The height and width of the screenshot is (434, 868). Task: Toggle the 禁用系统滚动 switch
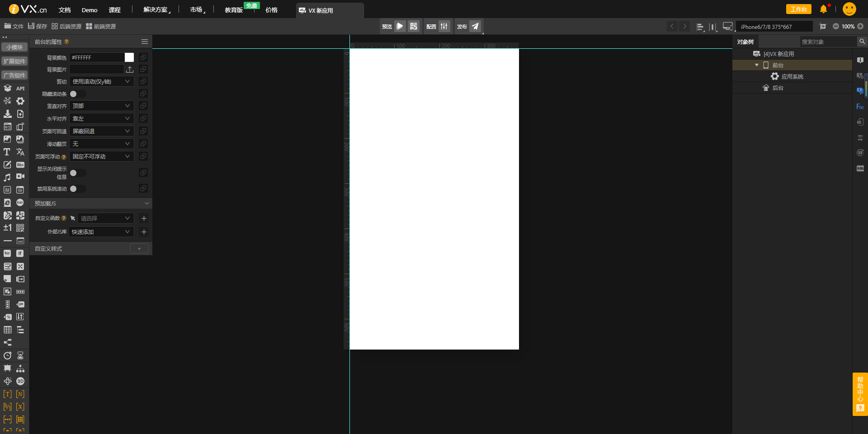point(77,189)
